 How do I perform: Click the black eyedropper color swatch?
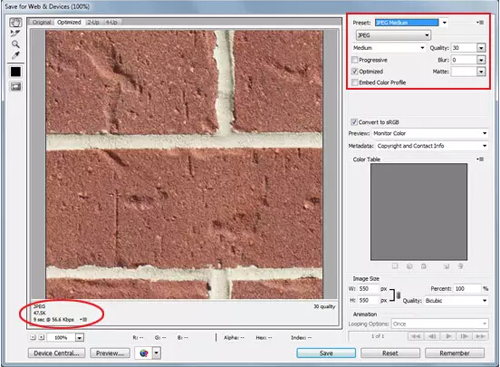(x=16, y=72)
